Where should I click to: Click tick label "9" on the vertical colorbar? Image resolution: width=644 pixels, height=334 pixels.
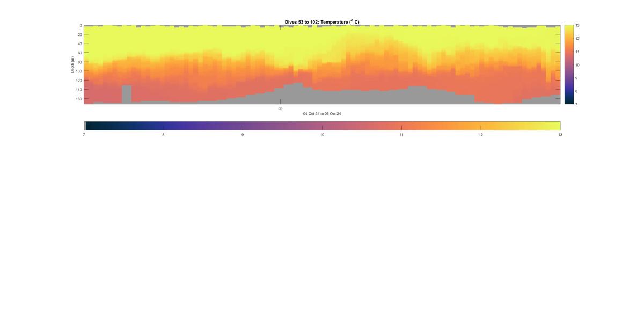point(576,78)
